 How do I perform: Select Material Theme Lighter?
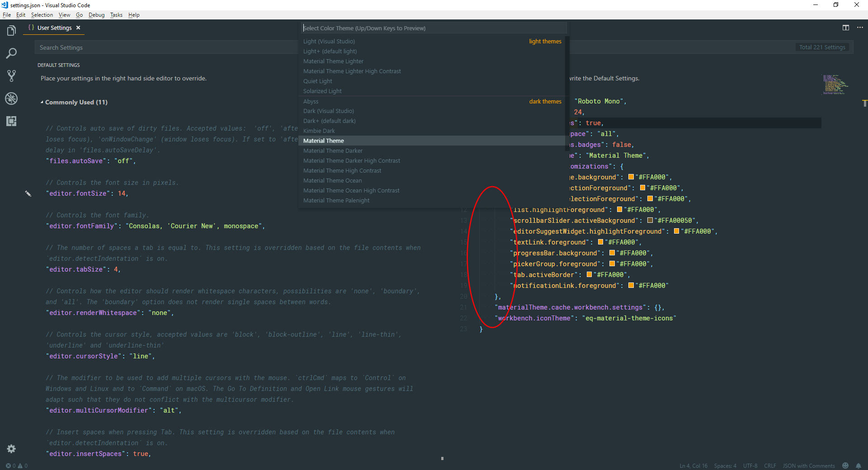tap(432, 61)
